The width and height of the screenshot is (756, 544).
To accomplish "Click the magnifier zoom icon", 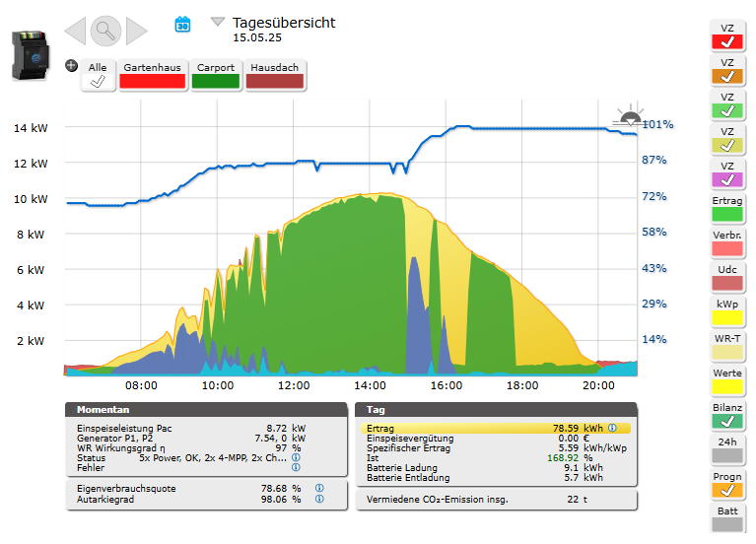I will 105,32.
